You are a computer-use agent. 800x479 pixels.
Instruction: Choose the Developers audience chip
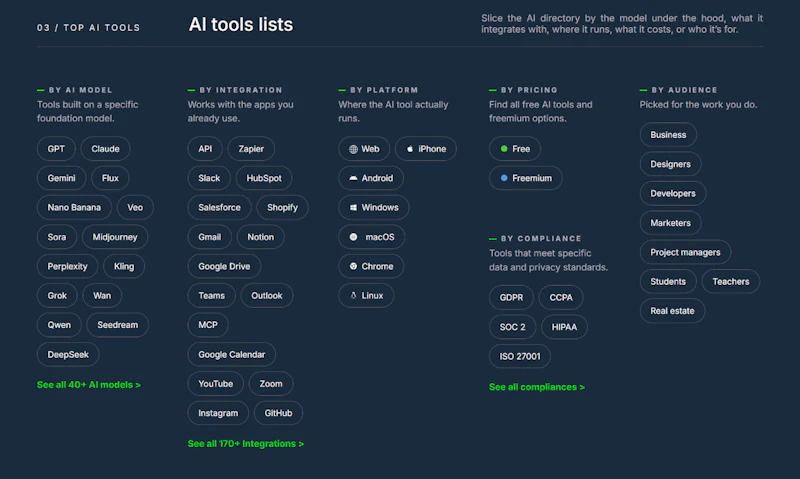coord(672,193)
